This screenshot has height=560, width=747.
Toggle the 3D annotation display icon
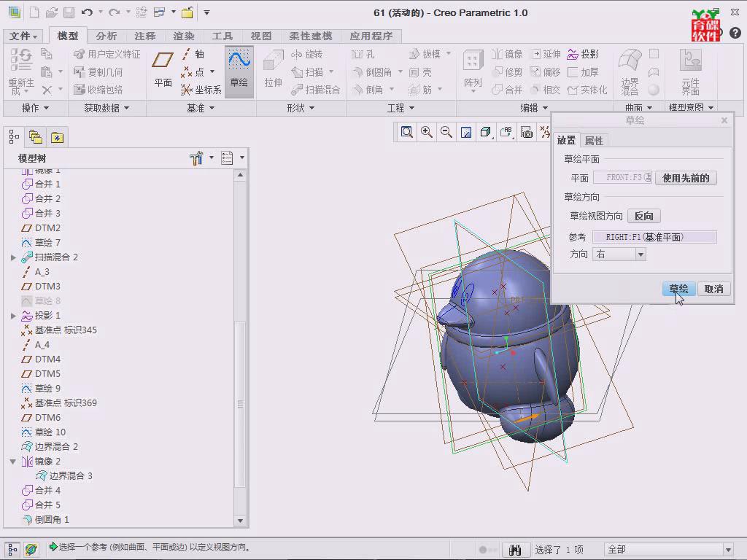click(506, 133)
